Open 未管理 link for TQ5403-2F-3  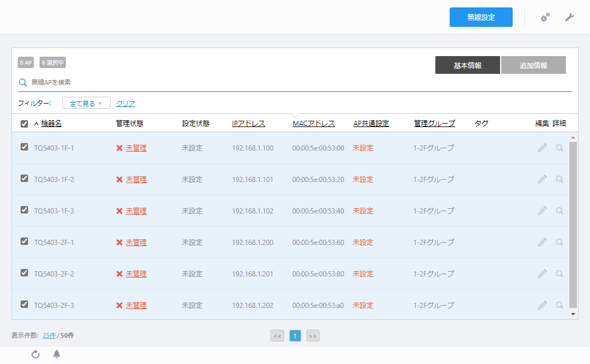(136, 306)
